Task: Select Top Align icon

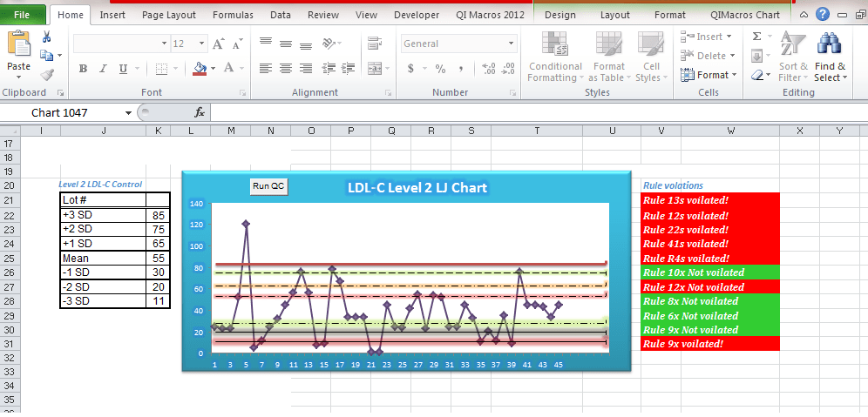Action: 267,43
